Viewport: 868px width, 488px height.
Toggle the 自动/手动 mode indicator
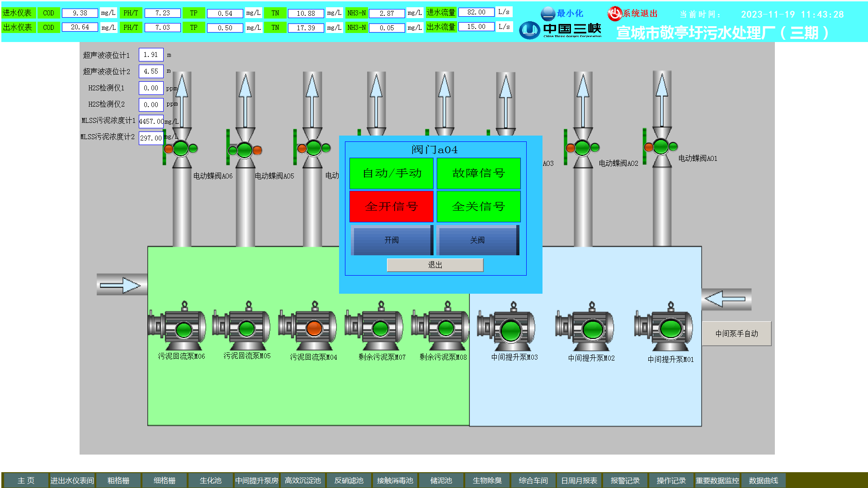[392, 173]
